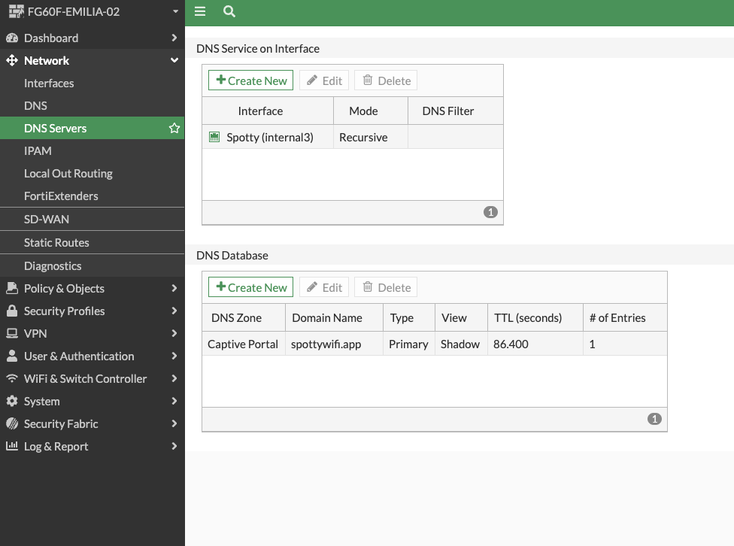Select the DNS Servers menu item

(x=92, y=128)
